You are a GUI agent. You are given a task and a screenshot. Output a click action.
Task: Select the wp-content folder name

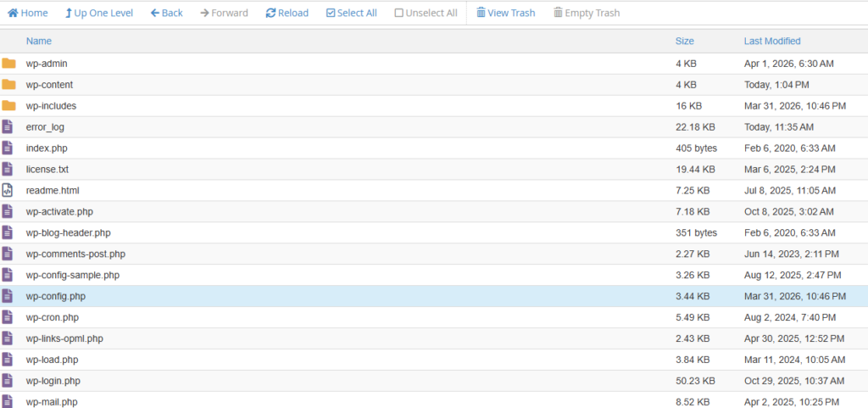(49, 85)
